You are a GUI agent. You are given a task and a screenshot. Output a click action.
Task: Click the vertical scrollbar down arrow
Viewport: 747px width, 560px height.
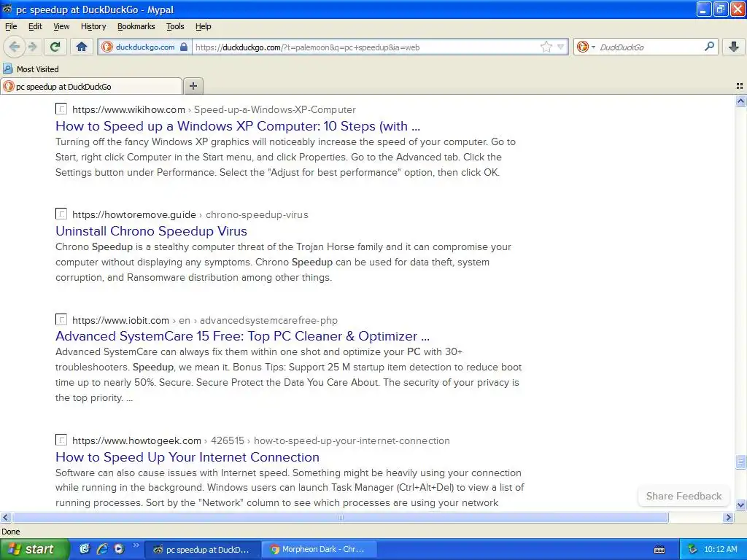coord(740,505)
